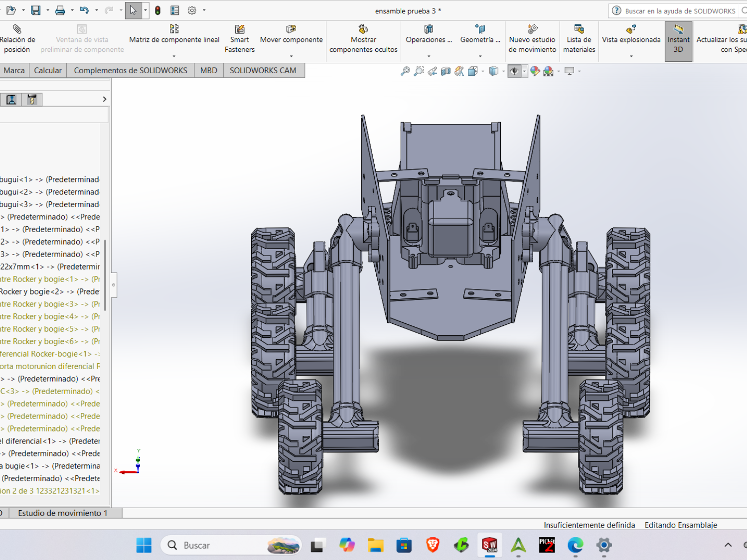Screen dimensions: 747x560
Task: Select the 'l diferencial<1>' tree item
Action: coord(49,441)
